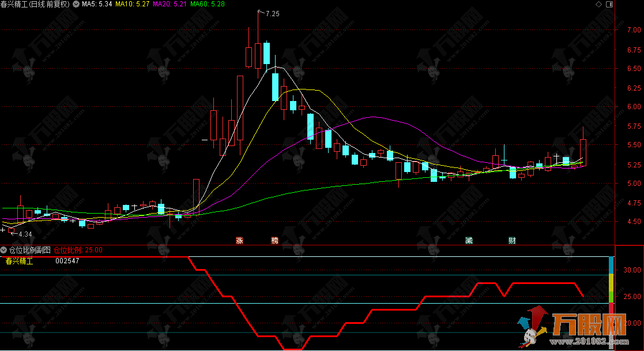
Task: Click the diamond icon at top right
Action: 600,4
